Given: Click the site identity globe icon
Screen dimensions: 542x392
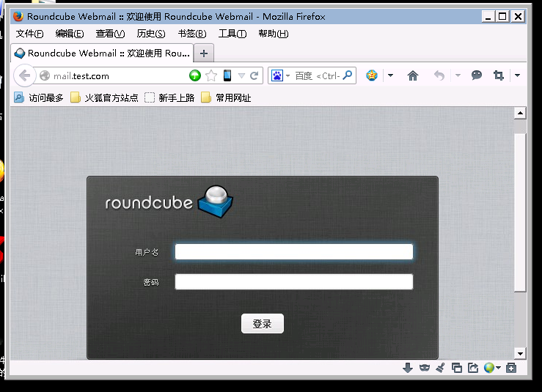Looking at the screenshot, I should click(45, 75).
